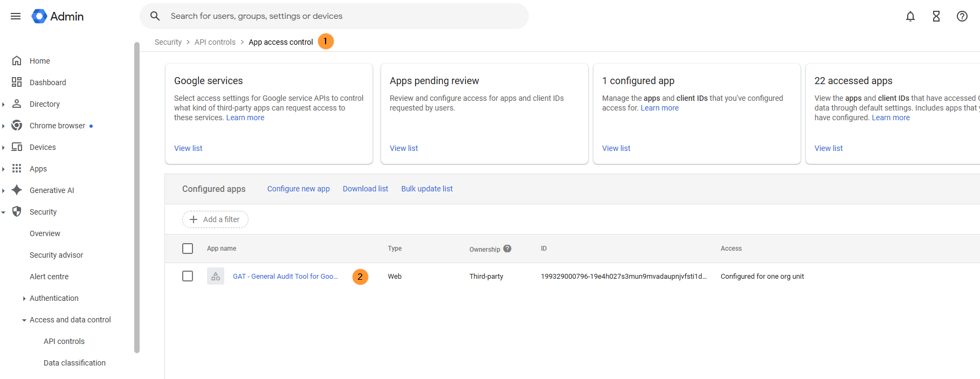This screenshot has height=379, width=980.
Task: Open the hourglass tasks icon
Action: click(x=936, y=16)
